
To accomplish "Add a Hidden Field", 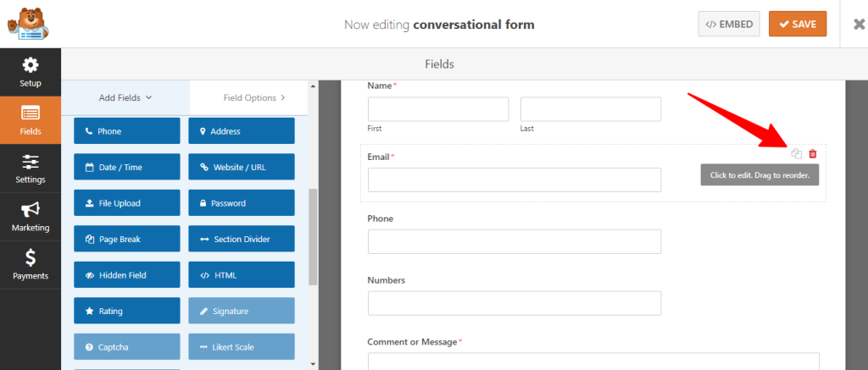I will 127,275.
